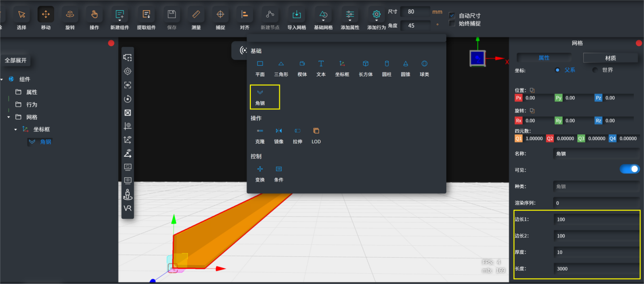Collapse the 坐标框 tree node
This screenshot has width=644, height=284.
click(16, 129)
